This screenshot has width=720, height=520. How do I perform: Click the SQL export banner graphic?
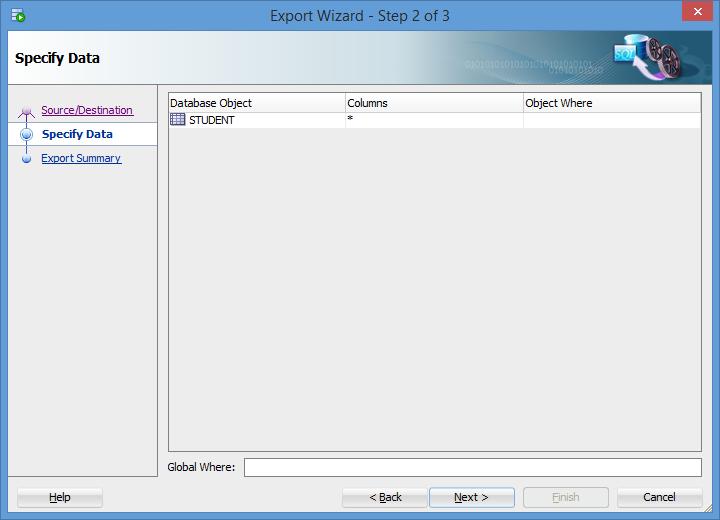646,56
